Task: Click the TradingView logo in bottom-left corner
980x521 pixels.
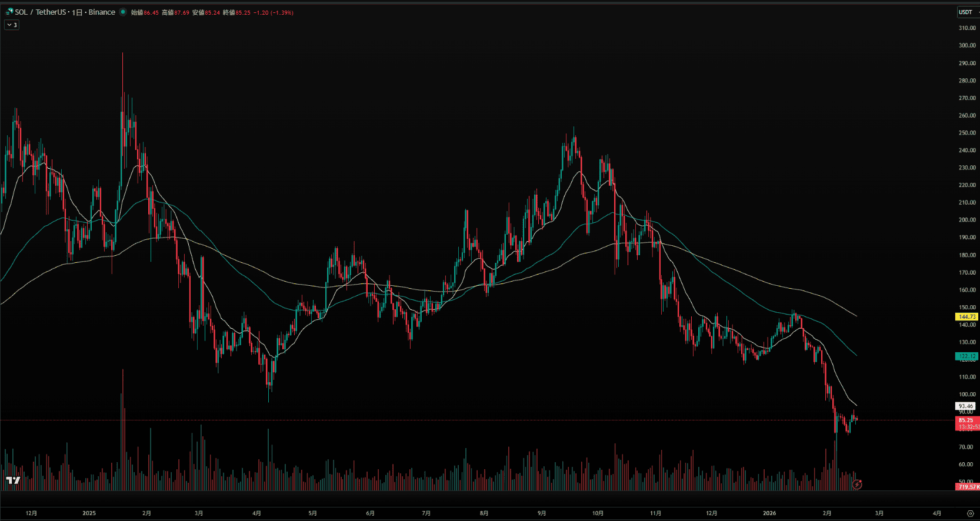Action: click(x=13, y=480)
